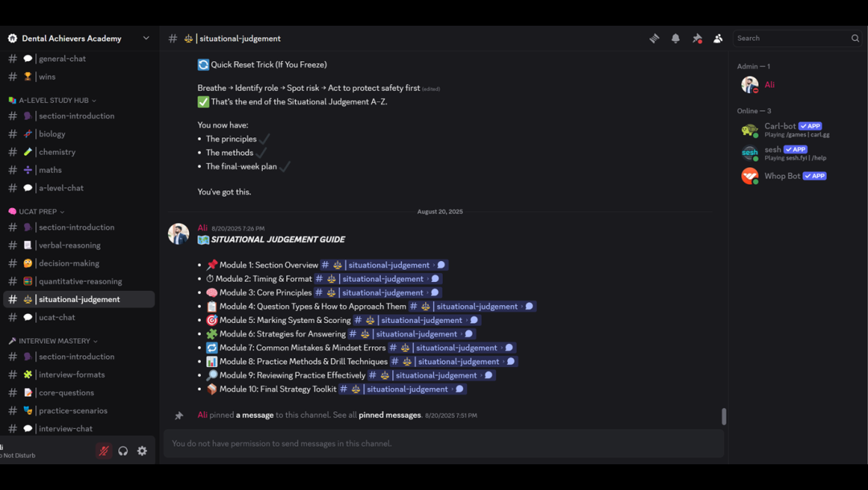Screen dimensions: 868x490
Task: Collapse the A-LEVEL STUDY HUB category
Action: (52, 100)
